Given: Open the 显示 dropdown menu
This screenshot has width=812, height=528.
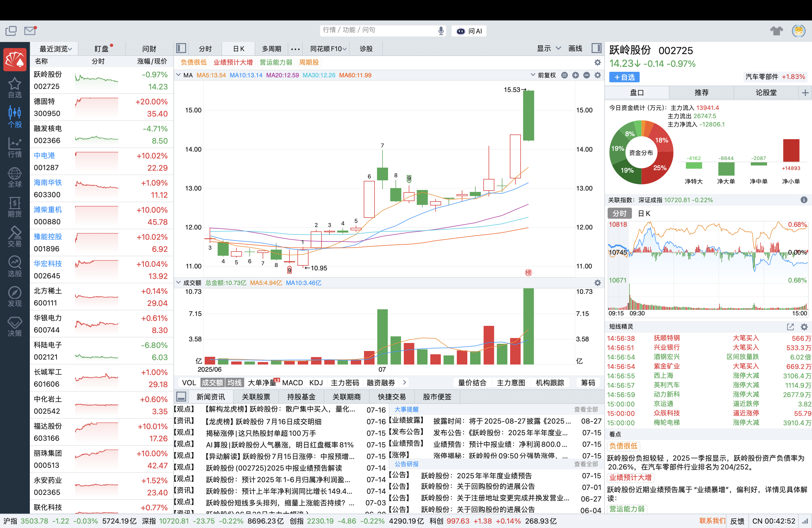Looking at the screenshot, I should click(x=549, y=48).
